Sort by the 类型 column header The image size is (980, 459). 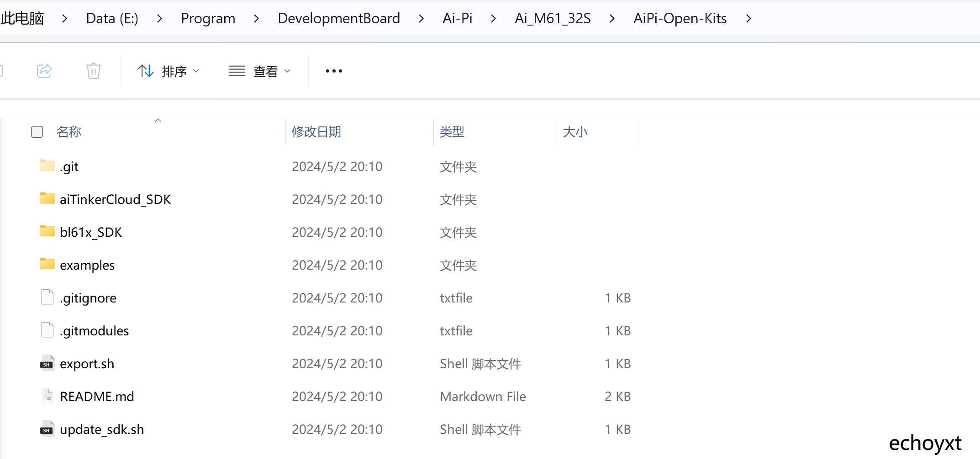click(x=452, y=132)
